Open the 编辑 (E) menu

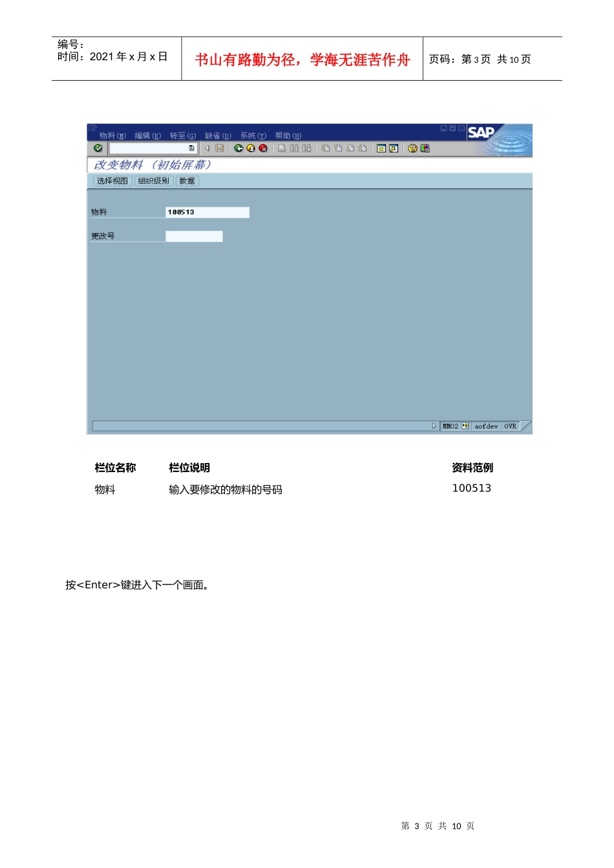click(148, 136)
